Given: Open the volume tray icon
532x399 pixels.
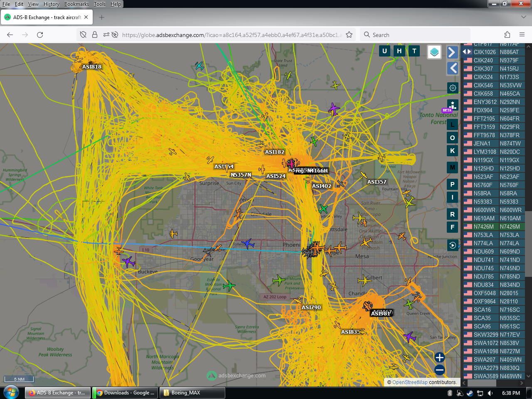Looking at the screenshot, I should pyautogui.click(x=490, y=393).
